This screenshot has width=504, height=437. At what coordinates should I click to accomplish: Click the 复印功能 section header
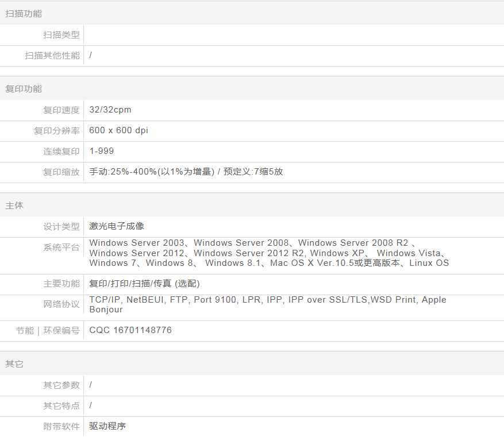tap(24, 89)
